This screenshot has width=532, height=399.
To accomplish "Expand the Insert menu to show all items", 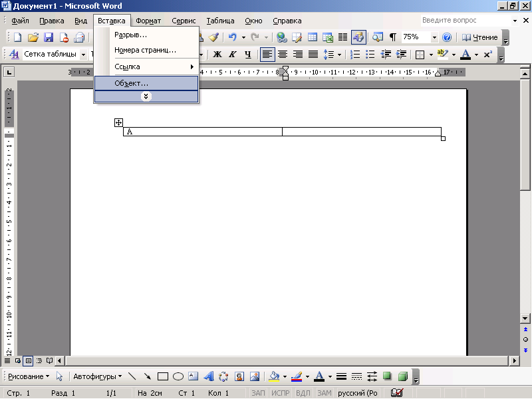I will 146,96.
